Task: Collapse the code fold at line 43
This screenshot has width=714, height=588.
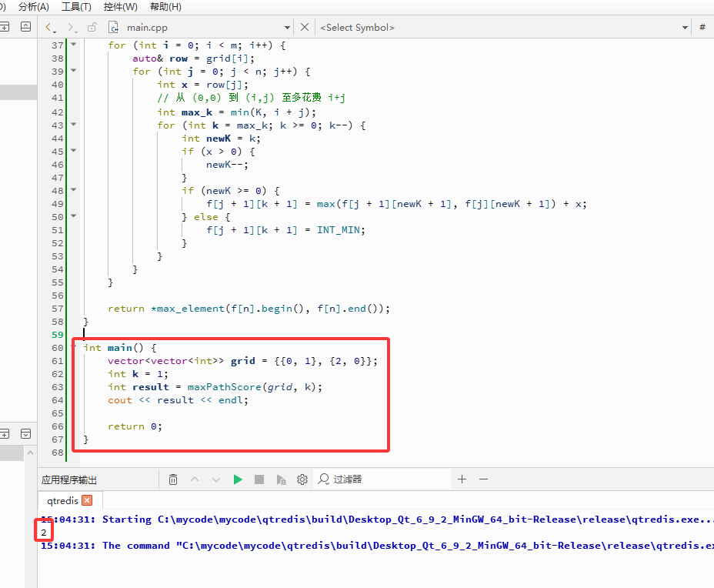Action: pos(73,124)
